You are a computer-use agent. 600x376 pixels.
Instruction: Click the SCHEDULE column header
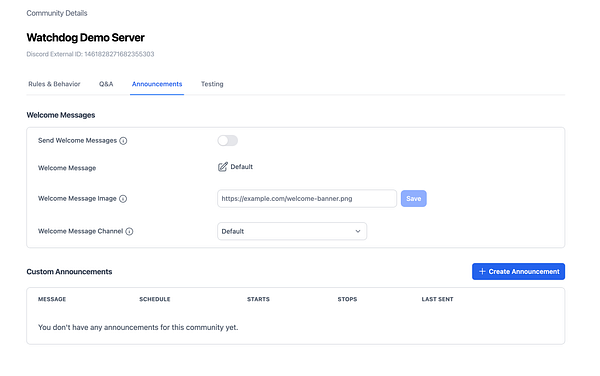point(155,299)
